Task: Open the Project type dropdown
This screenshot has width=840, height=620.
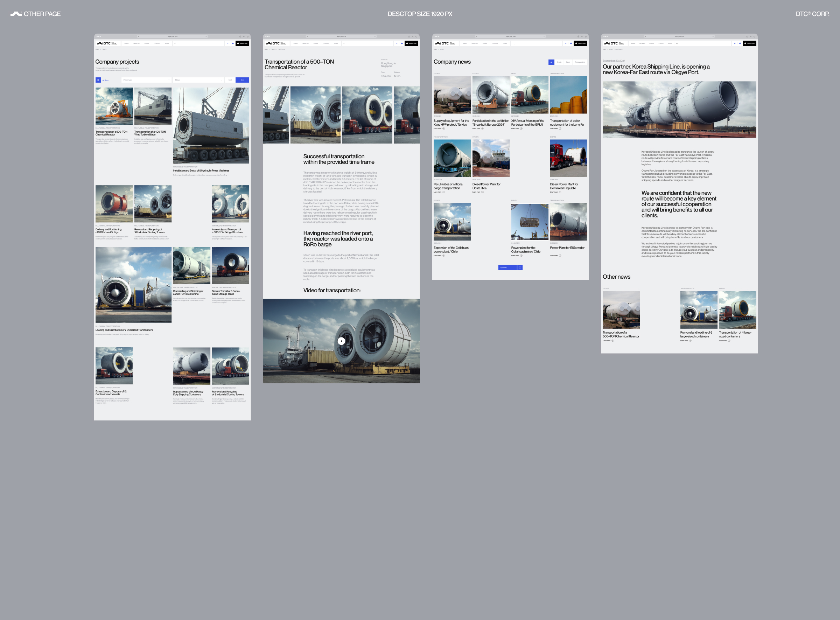Action: click(146, 80)
